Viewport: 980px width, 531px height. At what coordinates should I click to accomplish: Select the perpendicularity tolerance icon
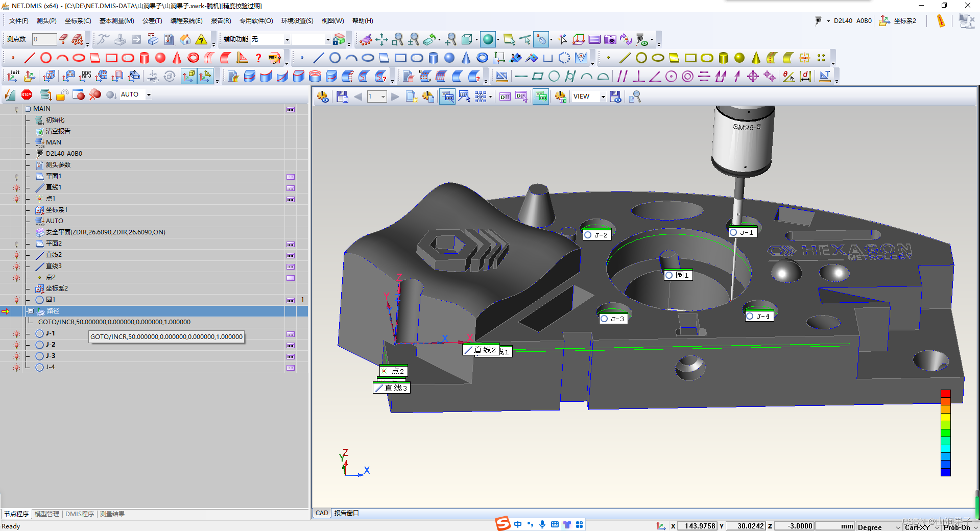point(638,77)
